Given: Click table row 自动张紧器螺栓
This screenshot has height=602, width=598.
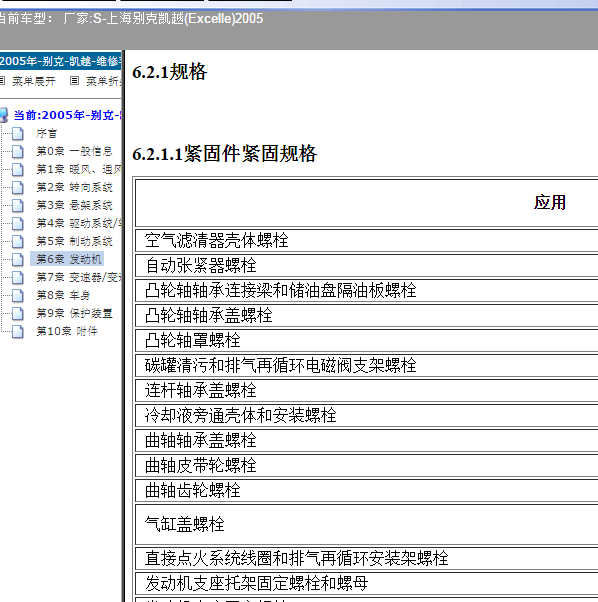Looking at the screenshot, I should coord(367,266).
